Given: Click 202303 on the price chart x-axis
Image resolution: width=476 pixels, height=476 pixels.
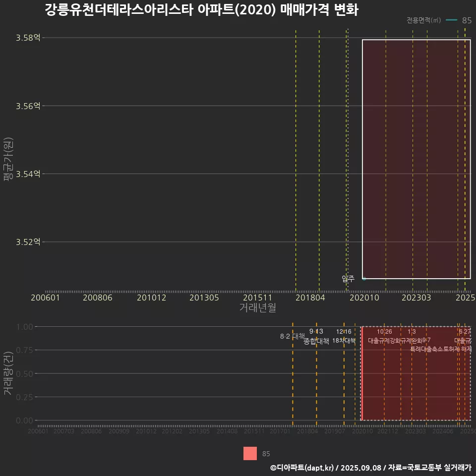Looking at the screenshot, I should point(416,297).
